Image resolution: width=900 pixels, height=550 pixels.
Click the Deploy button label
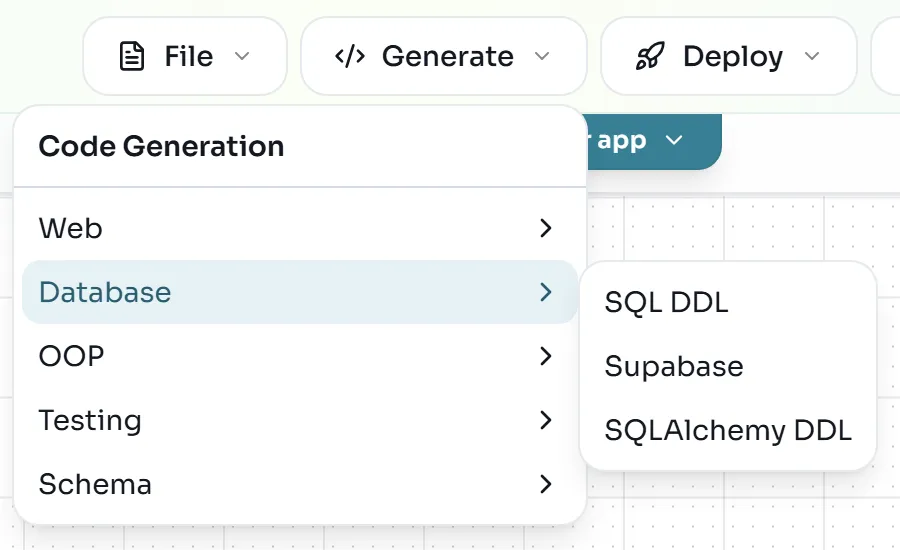tap(733, 57)
